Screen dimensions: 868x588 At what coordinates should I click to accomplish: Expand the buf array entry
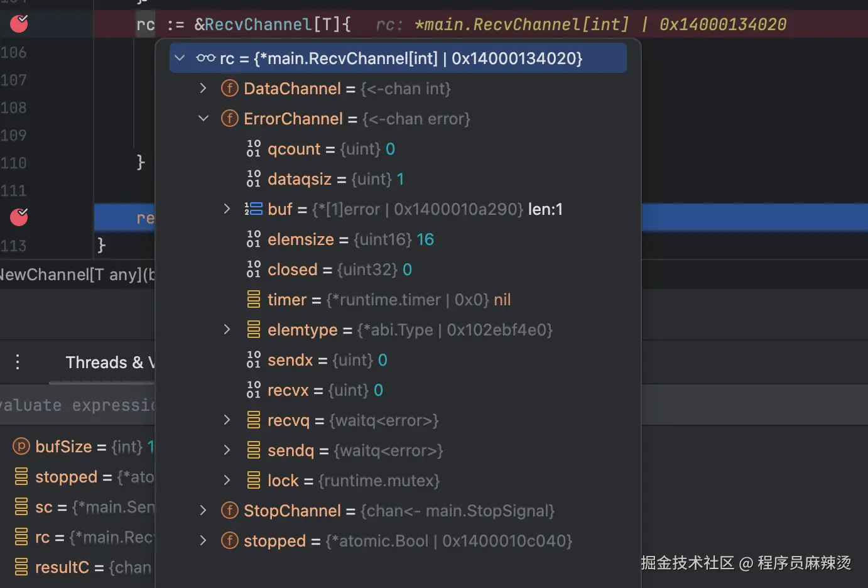[x=227, y=209]
